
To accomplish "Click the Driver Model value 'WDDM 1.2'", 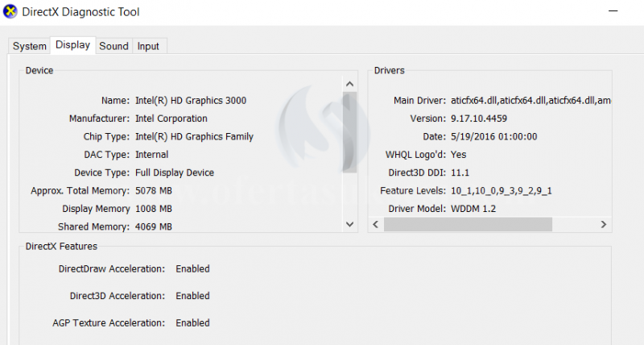I will point(473,209).
